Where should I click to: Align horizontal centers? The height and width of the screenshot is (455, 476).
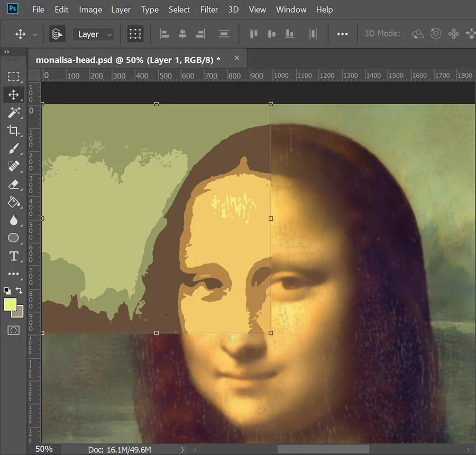pos(182,34)
